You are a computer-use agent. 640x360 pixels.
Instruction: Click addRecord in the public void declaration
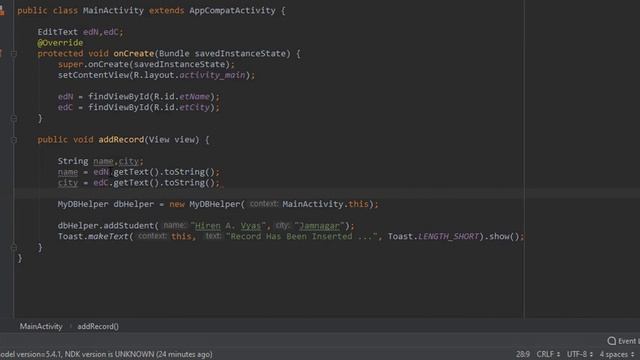coord(121,140)
